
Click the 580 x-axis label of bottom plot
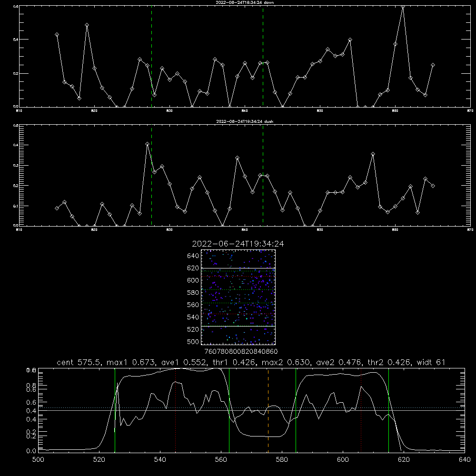[x=282, y=459]
